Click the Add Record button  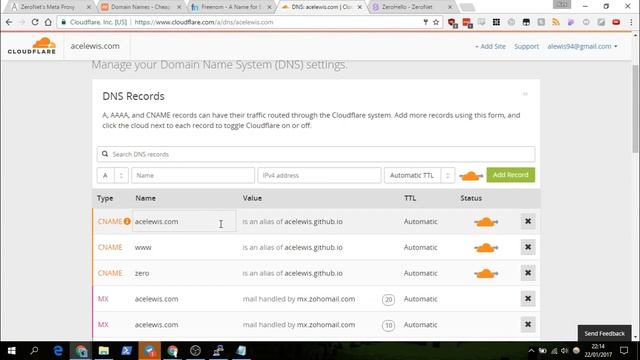coord(511,175)
